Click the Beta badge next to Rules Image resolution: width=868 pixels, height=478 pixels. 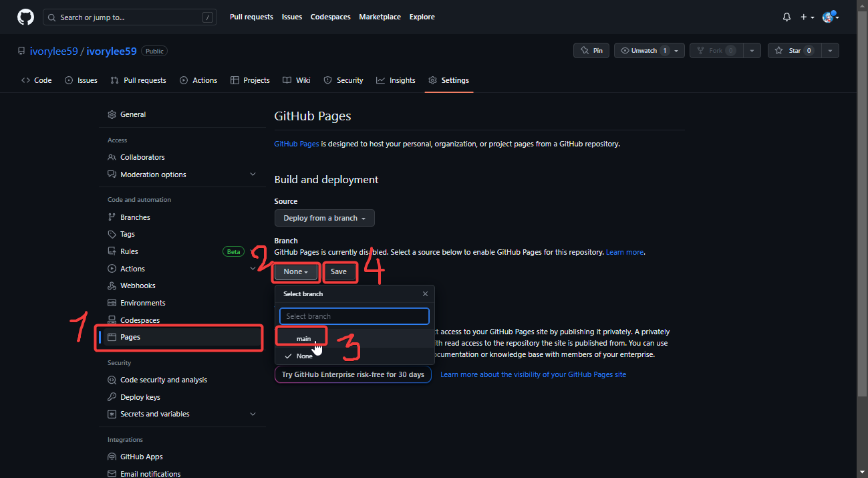234,251
